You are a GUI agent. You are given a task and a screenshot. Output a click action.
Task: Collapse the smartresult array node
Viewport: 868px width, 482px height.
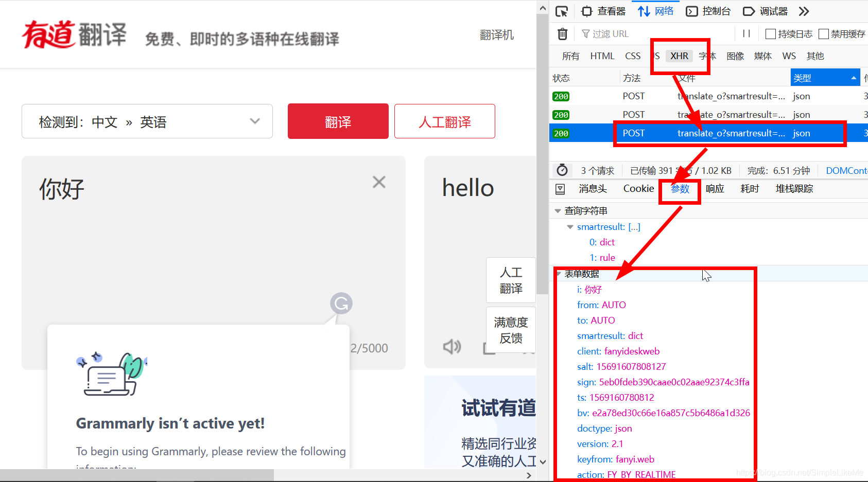570,227
